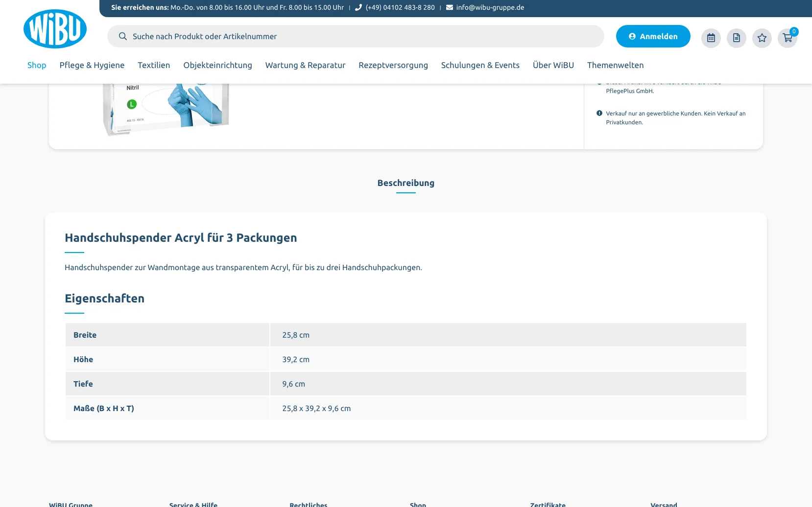Click the glove dispenser product image
812x507 pixels.
click(166, 110)
